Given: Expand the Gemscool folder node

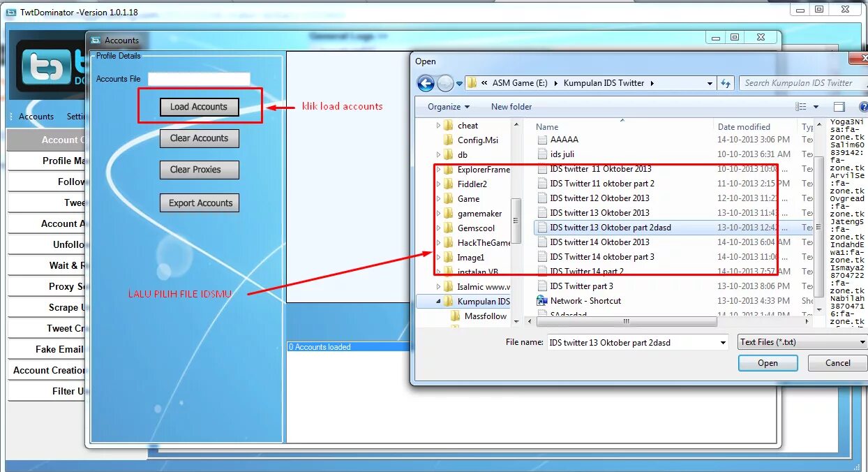Looking at the screenshot, I should click(x=438, y=228).
